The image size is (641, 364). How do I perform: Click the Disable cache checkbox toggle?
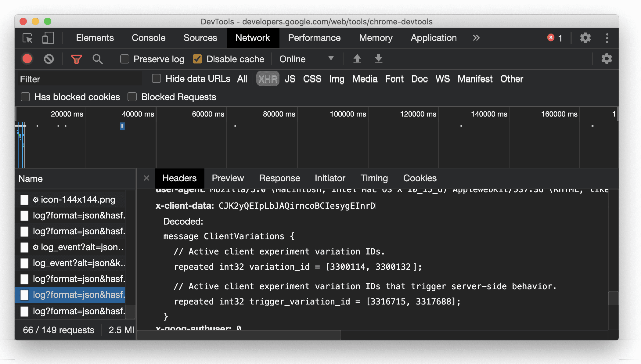click(198, 59)
